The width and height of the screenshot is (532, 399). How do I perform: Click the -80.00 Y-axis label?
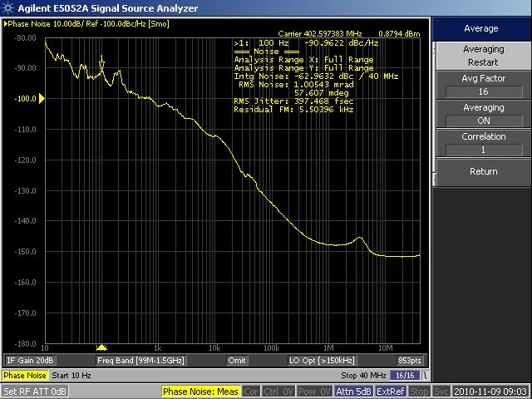click(x=26, y=38)
